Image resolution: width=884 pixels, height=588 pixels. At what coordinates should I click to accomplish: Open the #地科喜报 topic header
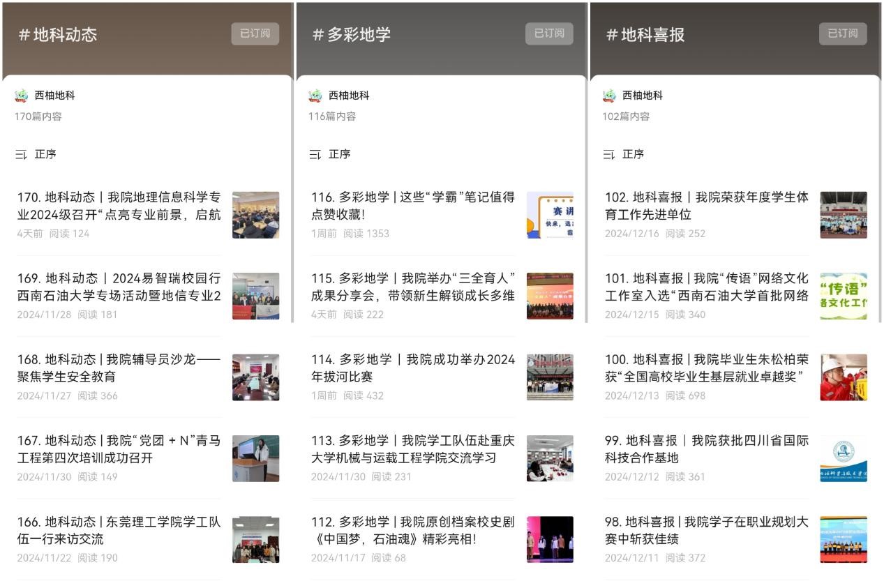(645, 35)
